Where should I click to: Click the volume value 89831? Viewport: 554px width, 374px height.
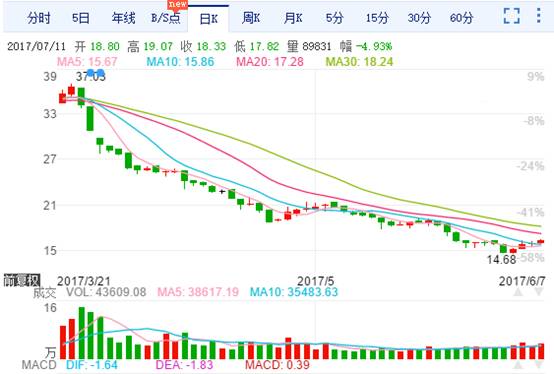coord(317,46)
